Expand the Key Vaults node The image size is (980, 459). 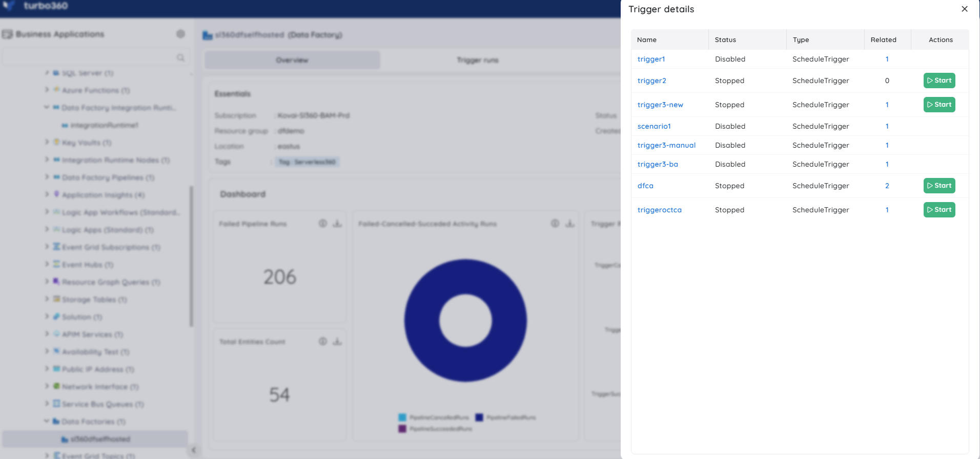pyautogui.click(x=47, y=142)
